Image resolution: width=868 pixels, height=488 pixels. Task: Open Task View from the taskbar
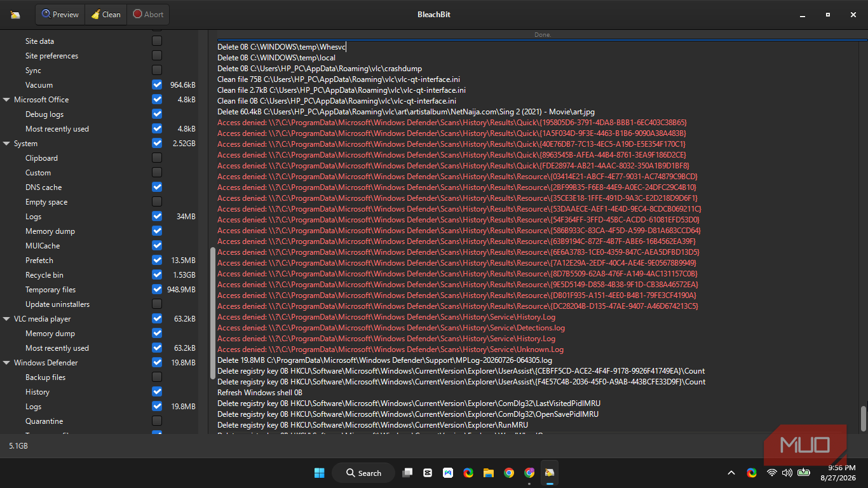coord(408,473)
